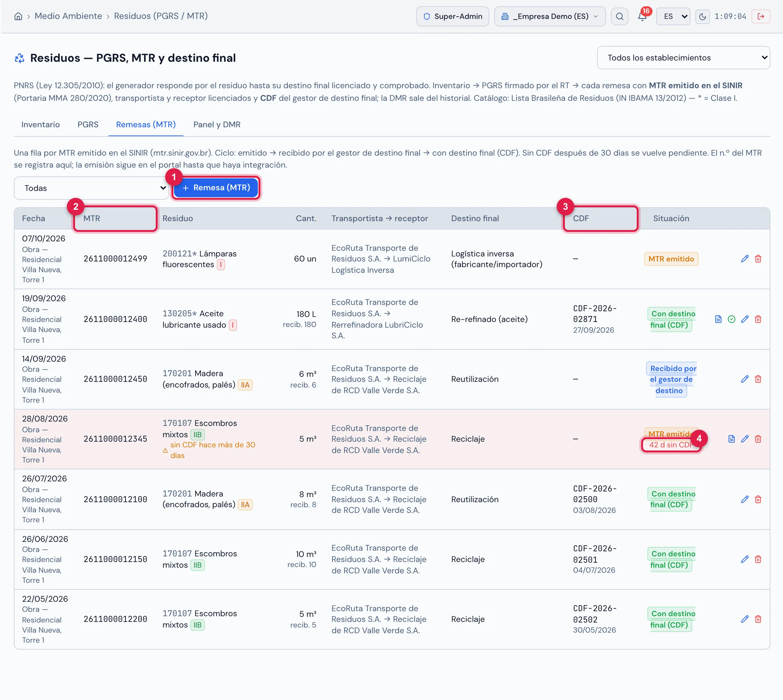Edit remesa 2611000012400 pencil icon
783x700 pixels.
click(x=745, y=319)
